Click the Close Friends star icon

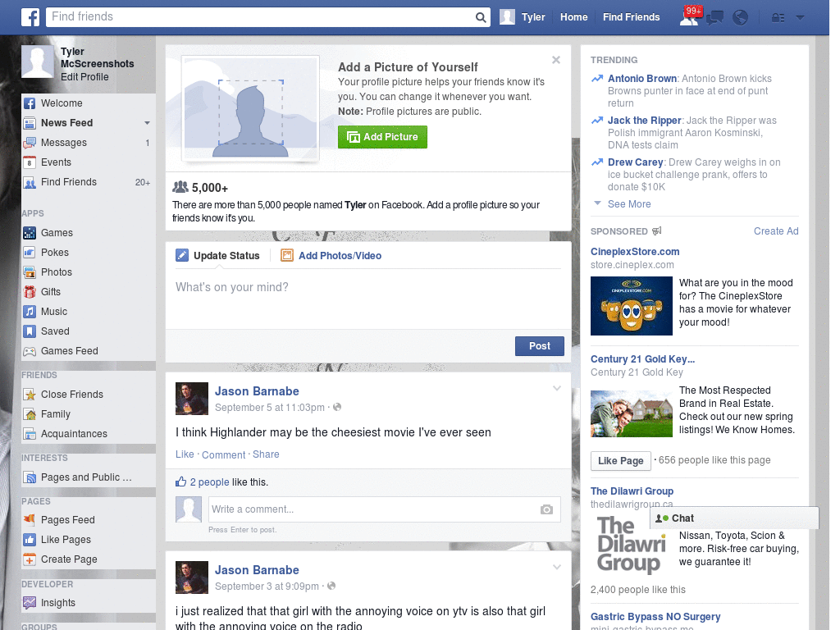pos(30,395)
